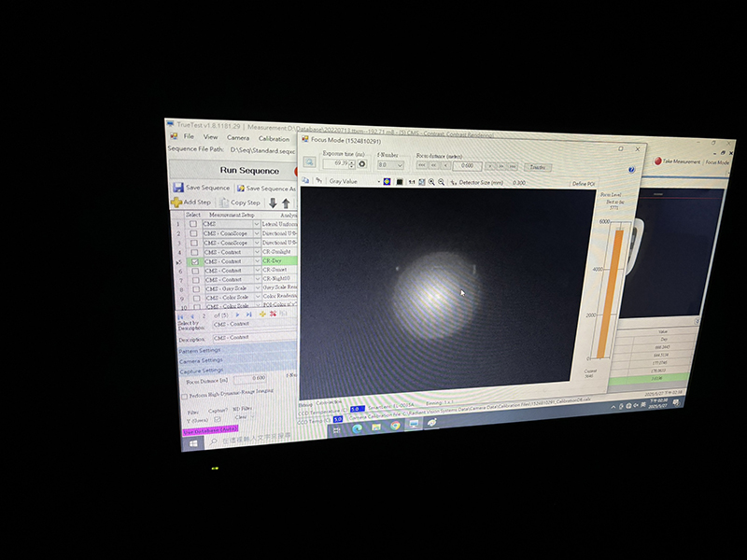747x560 pixels.
Task: Tick the Select checkbox for step 7
Action: pos(196,280)
